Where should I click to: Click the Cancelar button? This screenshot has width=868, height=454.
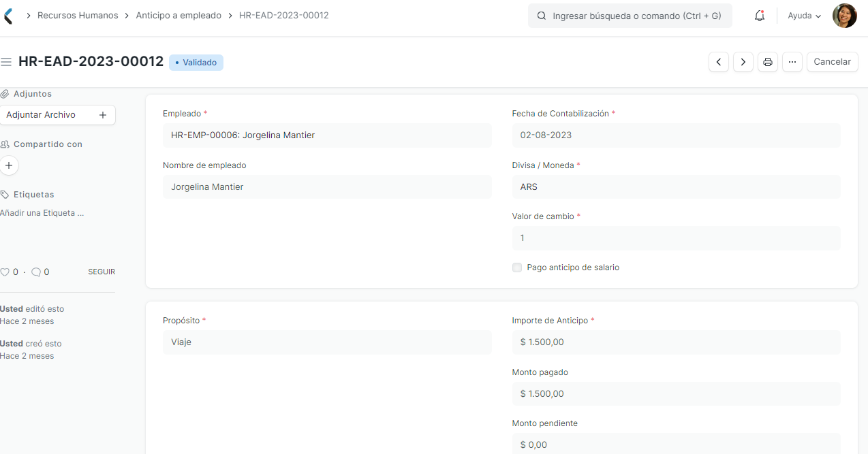click(x=832, y=62)
